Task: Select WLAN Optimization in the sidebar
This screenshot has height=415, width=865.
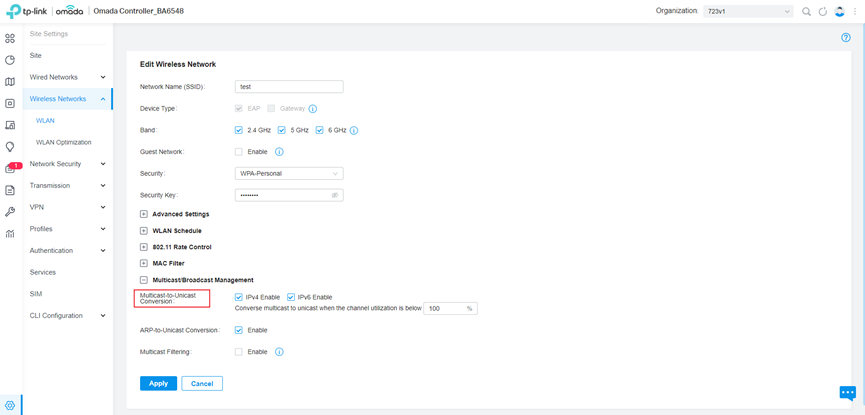Action: point(63,142)
